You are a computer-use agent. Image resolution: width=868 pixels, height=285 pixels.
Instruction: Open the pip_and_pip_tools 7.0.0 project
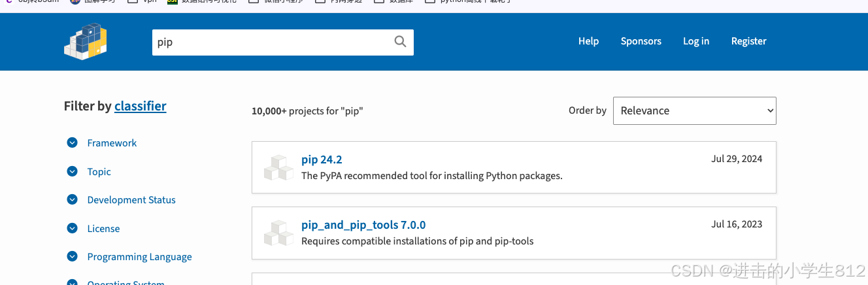(x=363, y=225)
